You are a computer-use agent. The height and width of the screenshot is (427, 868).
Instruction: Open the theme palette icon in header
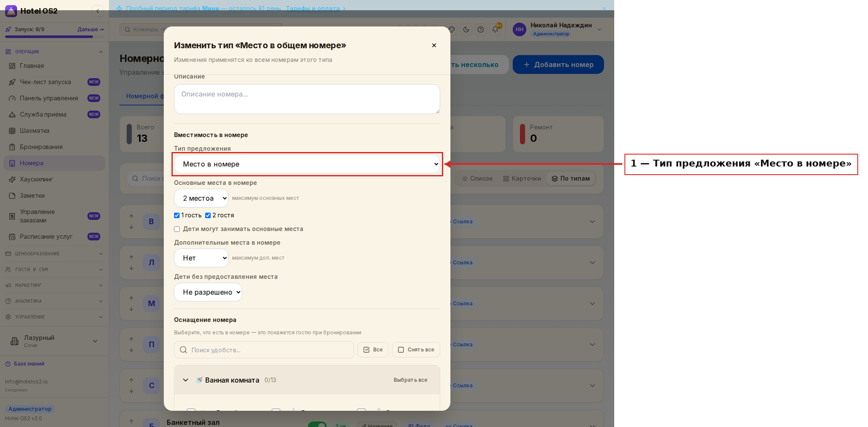[x=452, y=29]
